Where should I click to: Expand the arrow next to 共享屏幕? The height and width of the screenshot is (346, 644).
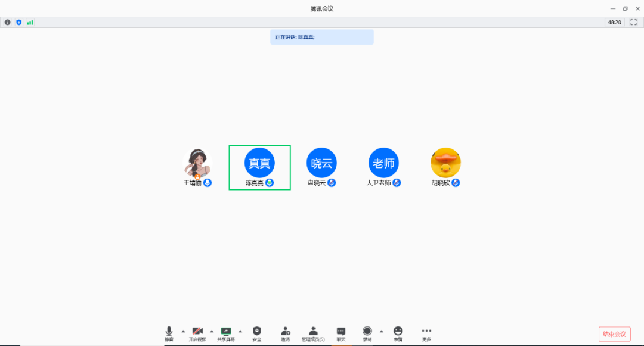tap(240, 331)
